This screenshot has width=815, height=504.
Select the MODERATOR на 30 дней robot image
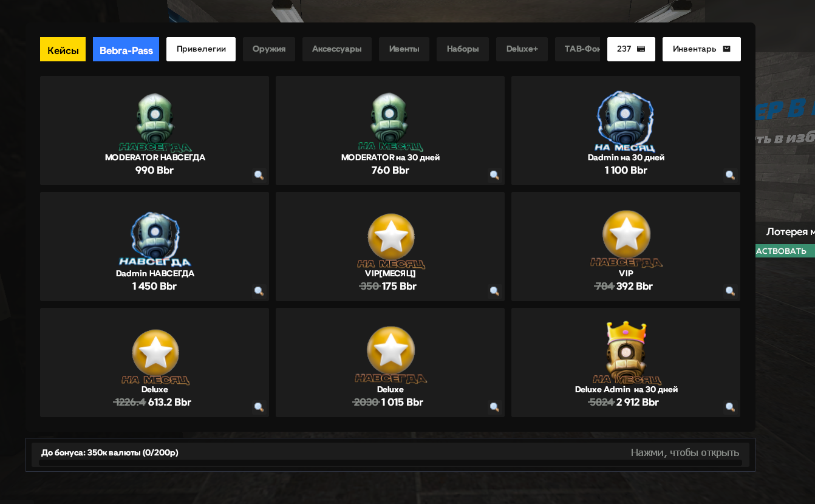click(x=390, y=121)
